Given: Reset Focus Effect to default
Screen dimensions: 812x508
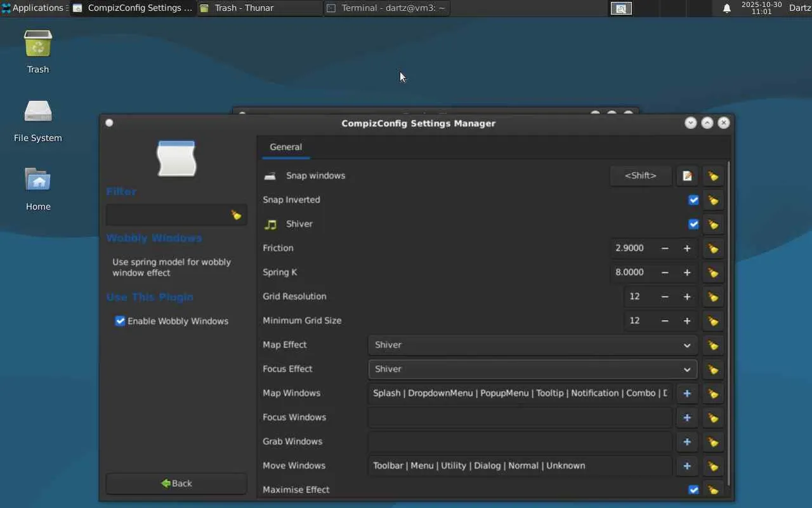Looking at the screenshot, I should click(x=713, y=369).
